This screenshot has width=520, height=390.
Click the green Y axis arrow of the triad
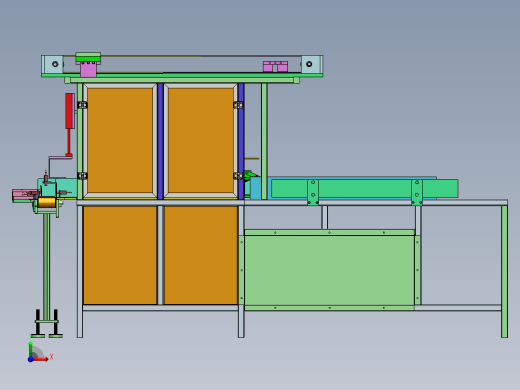(x=30, y=349)
